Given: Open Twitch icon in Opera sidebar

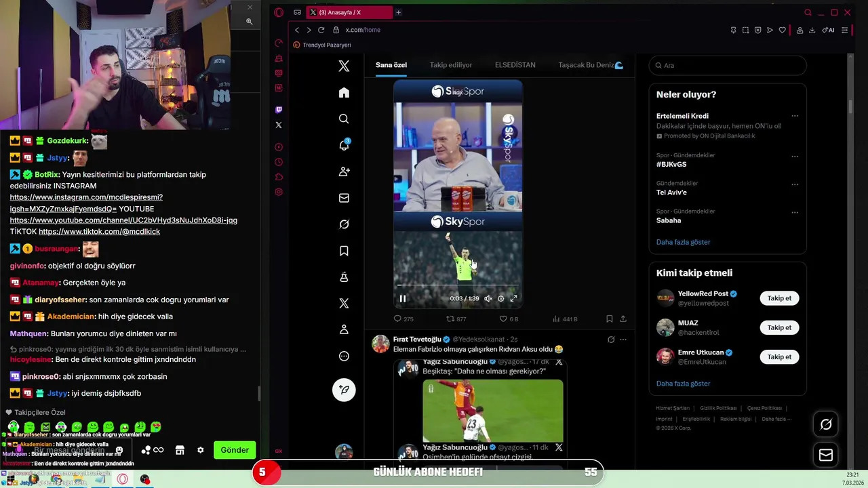Looking at the screenshot, I should 279,109.
